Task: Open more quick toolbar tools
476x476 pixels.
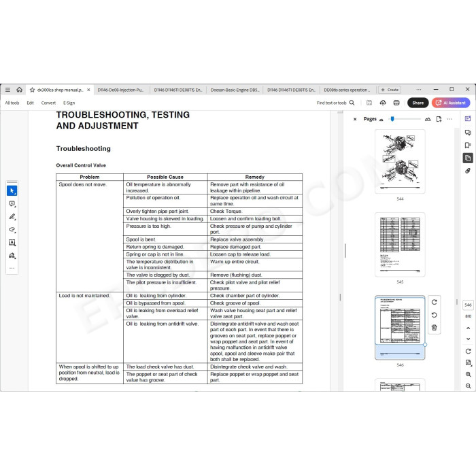Action: coord(12,269)
